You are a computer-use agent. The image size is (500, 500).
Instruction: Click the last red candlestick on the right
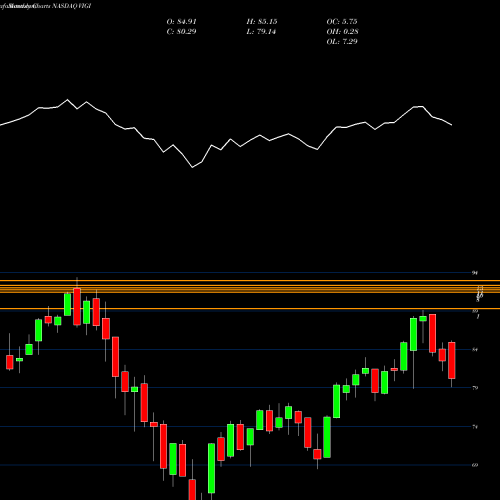tap(452, 360)
